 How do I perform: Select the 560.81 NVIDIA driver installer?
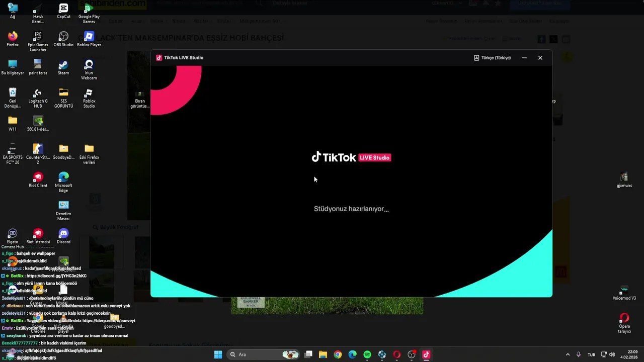point(38,124)
